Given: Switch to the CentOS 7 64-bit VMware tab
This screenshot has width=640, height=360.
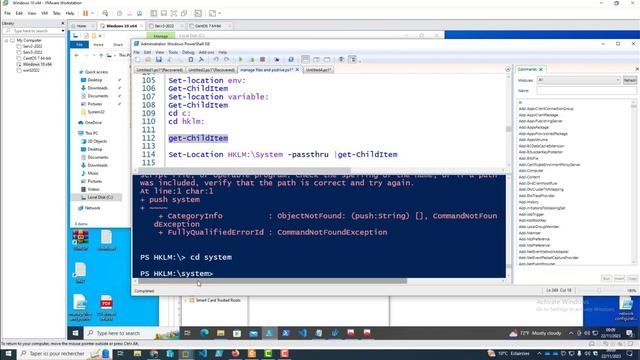Looking at the screenshot, I should click(208, 26).
